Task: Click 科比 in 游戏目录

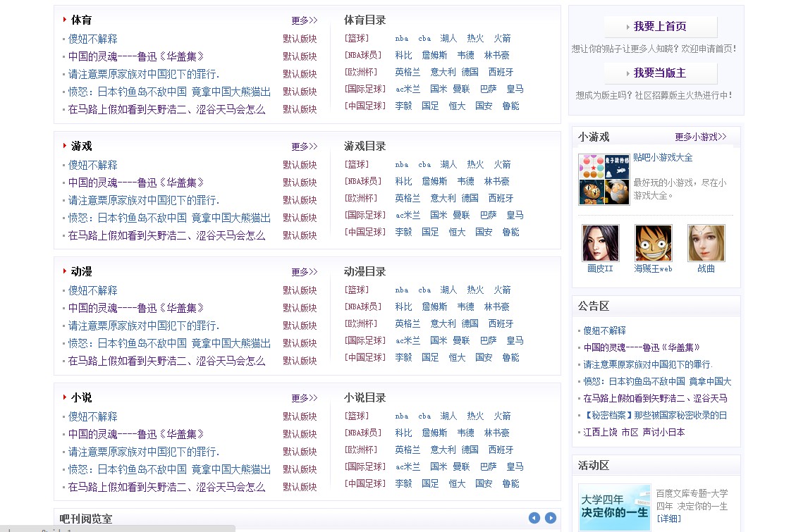Action: click(x=403, y=182)
